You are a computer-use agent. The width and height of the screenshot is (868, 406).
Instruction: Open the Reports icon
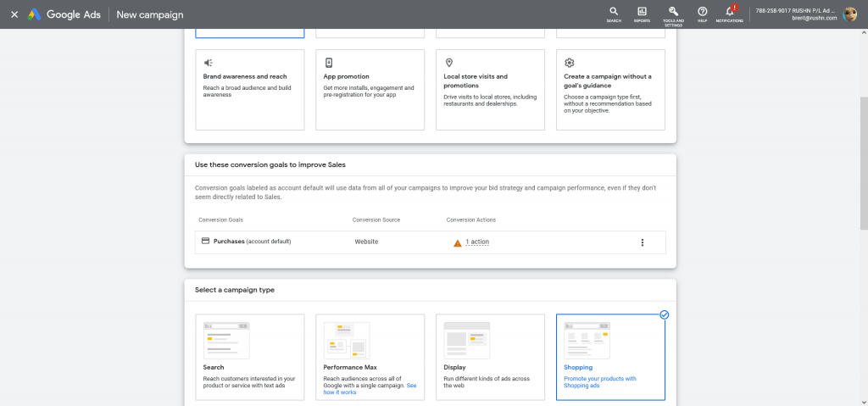click(x=642, y=14)
